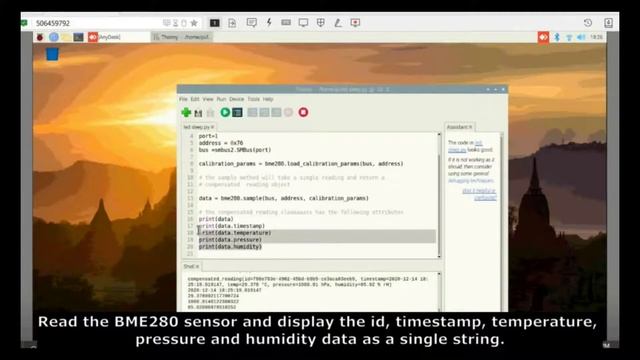
Task: Click the Bluetooth tray icon
Action: (557, 37)
